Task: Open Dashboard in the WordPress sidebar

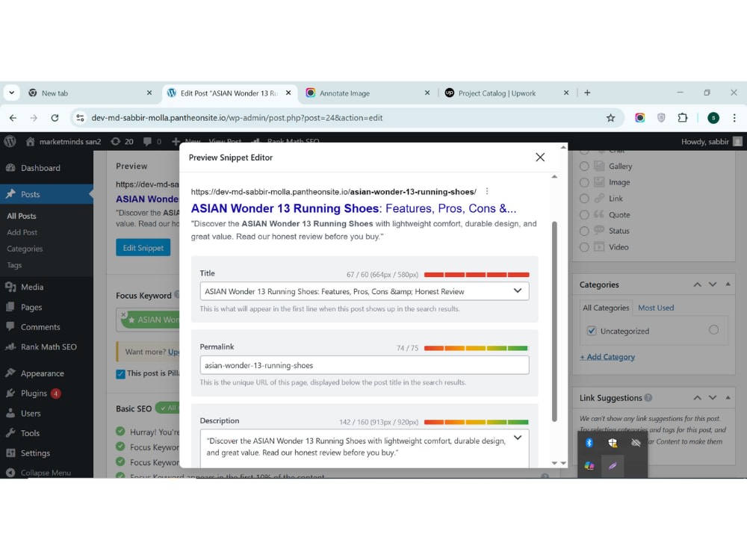Action: coord(40,167)
